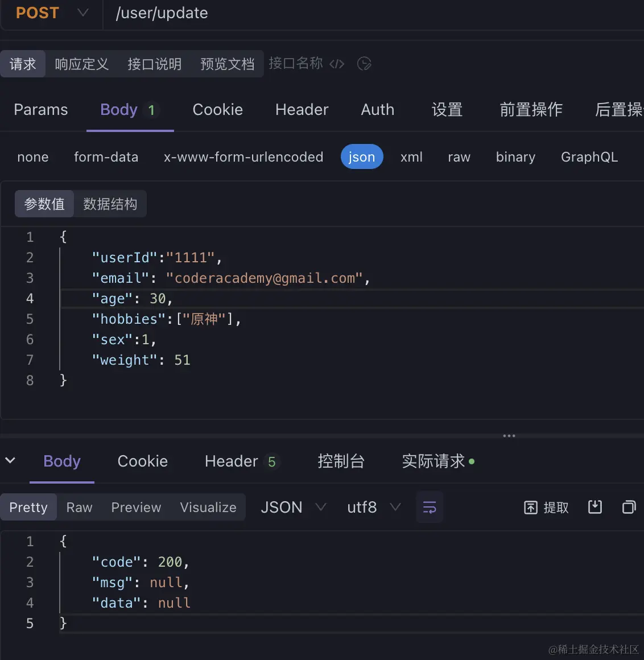The image size is (644, 660).
Task: Click the "weight": 51 line
Action: pyautogui.click(x=141, y=360)
